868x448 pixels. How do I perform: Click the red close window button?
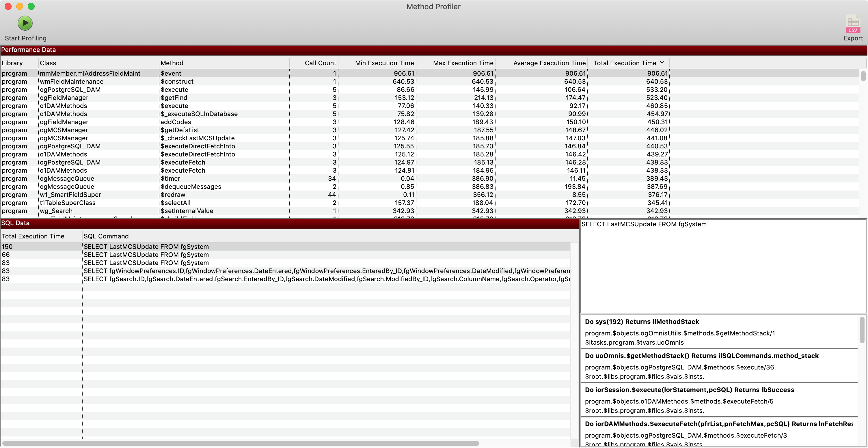pyautogui.click(x=8, y=6)
